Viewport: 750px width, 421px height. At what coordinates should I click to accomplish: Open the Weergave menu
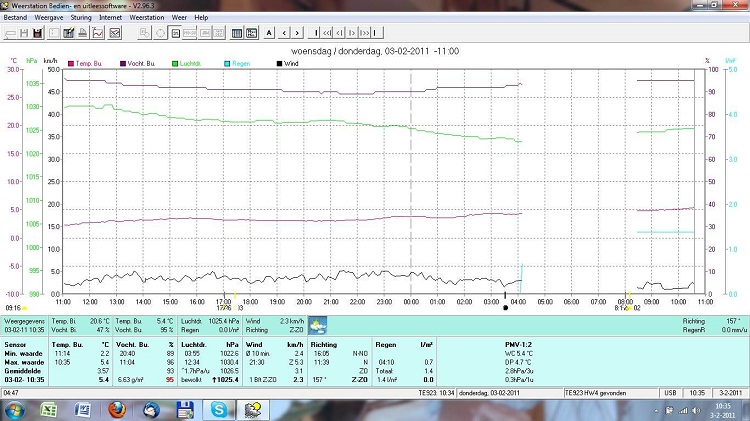click(x=47, y=18)
